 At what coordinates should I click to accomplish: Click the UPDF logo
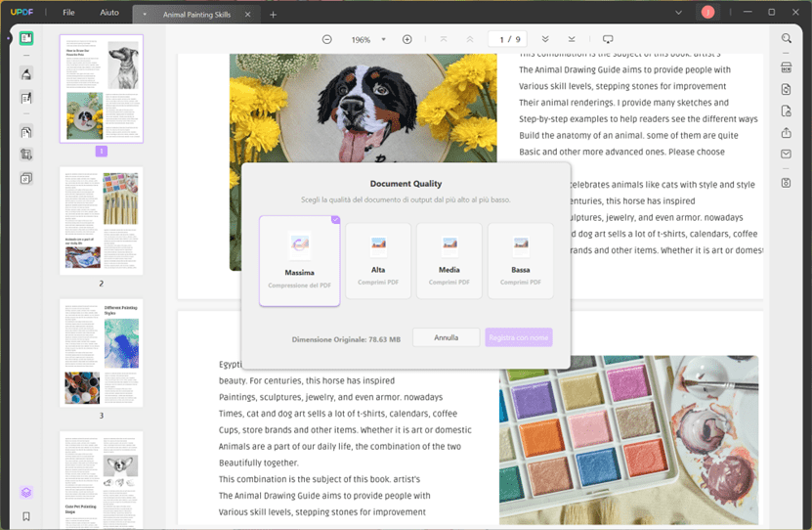(x=21, y=12)
